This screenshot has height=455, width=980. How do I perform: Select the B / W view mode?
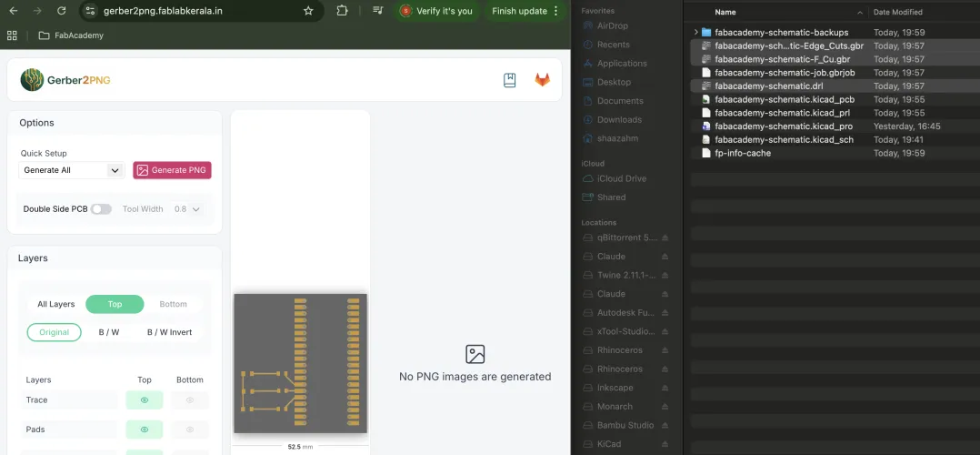click(109, 332)
